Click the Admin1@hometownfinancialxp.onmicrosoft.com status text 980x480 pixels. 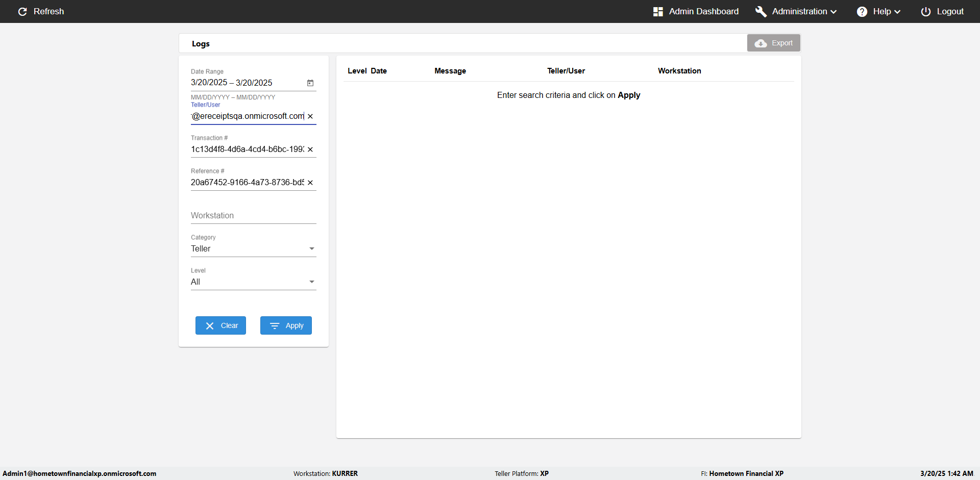click(x=80, y=473)
